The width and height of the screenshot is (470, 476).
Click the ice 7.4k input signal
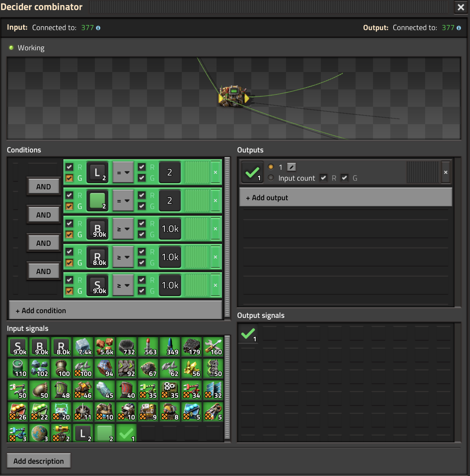point(83,347)
